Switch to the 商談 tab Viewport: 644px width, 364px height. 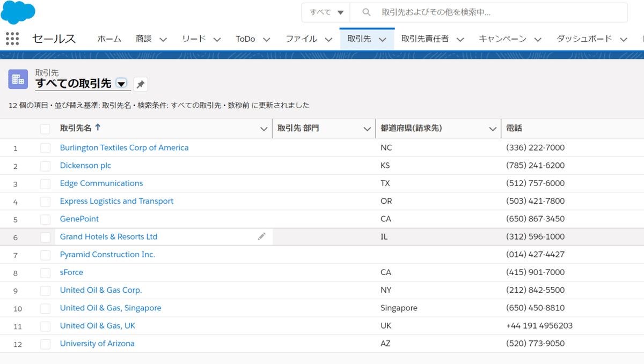(144, 39)
